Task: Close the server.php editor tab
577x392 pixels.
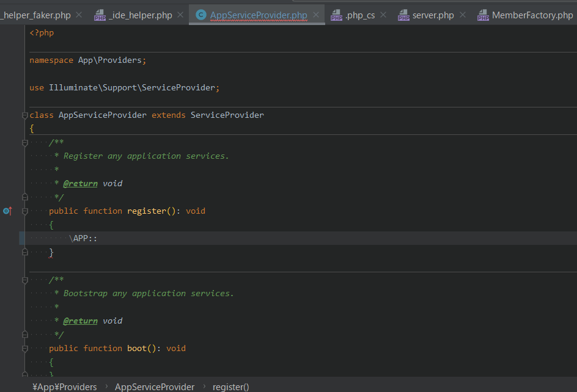Action: (x=463, y=15)
